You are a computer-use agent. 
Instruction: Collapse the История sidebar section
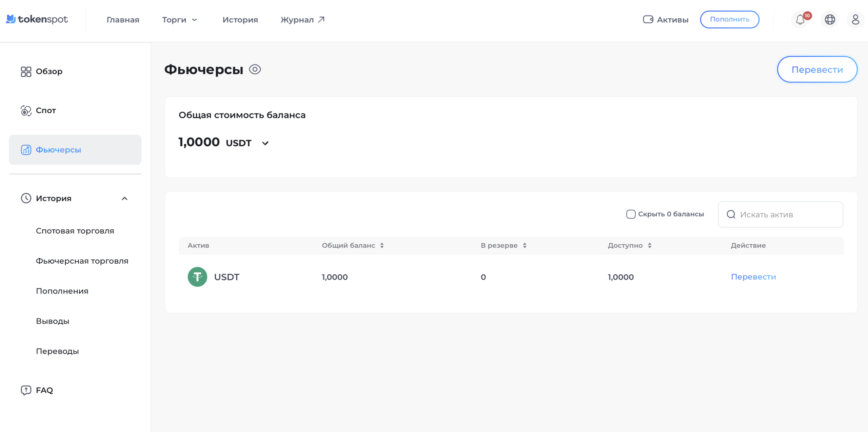tap(124, 199)
